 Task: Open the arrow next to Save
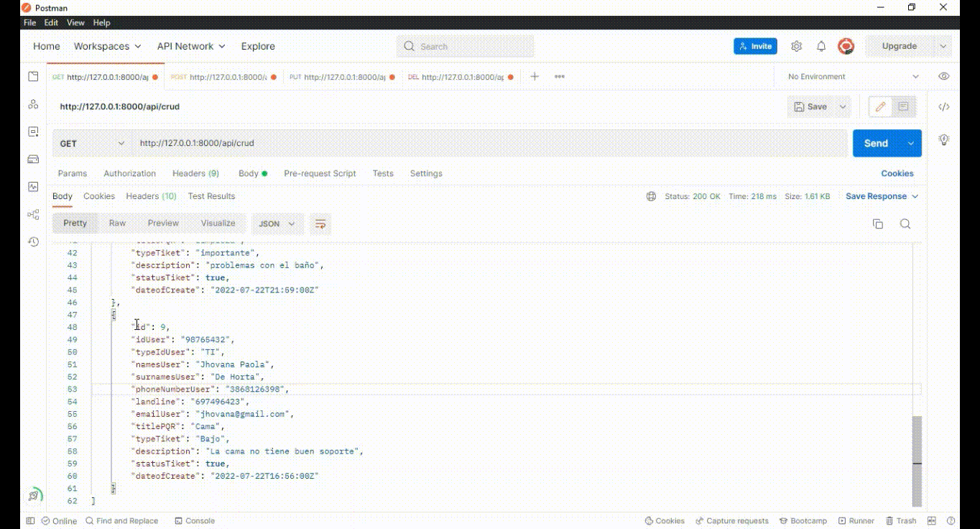843,106
